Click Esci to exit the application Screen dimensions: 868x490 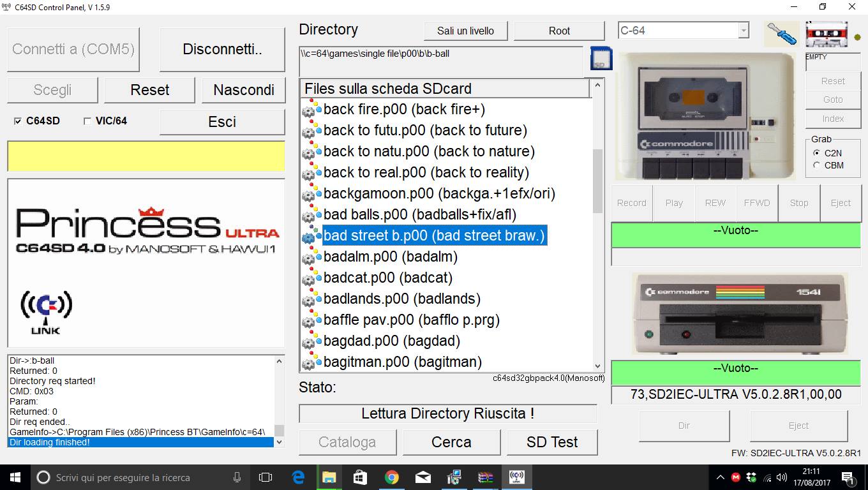[x=222, y=122]
